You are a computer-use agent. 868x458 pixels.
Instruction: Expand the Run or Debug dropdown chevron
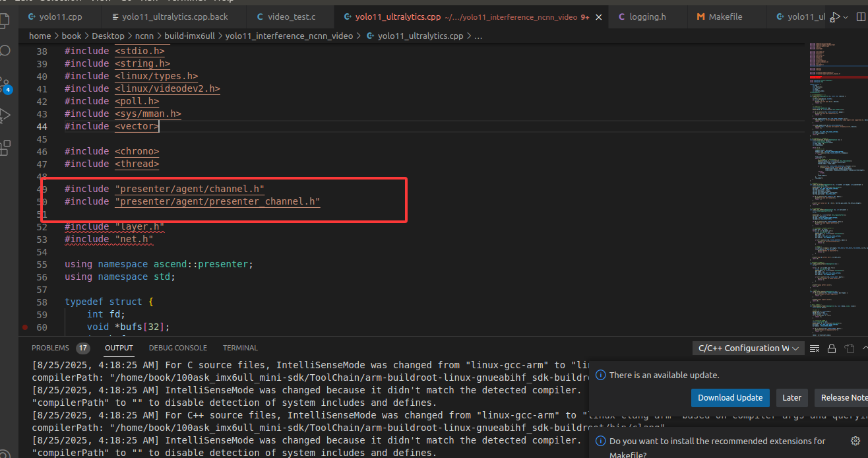pyautogui.click(x=847, y=16)
